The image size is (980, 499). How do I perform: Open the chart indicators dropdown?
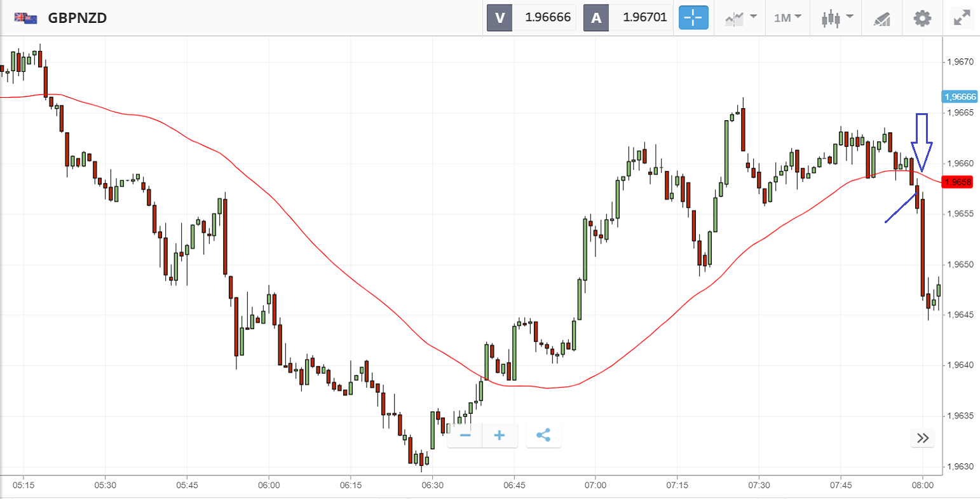click(740, 18)
